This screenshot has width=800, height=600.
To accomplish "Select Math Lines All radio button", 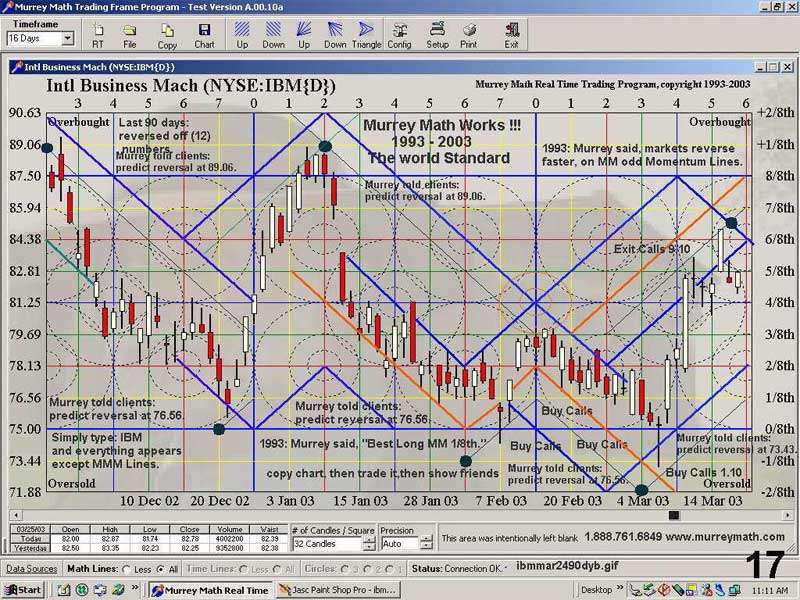I will (x=161, y=569).
